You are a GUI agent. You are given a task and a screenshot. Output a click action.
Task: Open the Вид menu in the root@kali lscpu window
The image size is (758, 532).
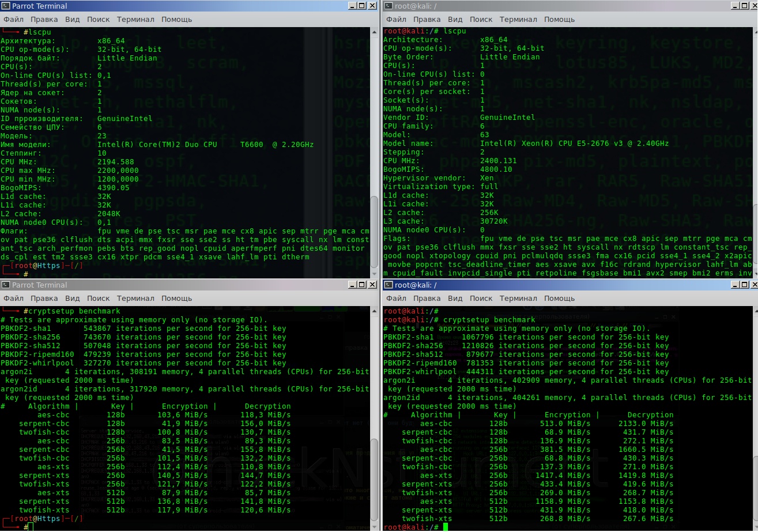455,20
